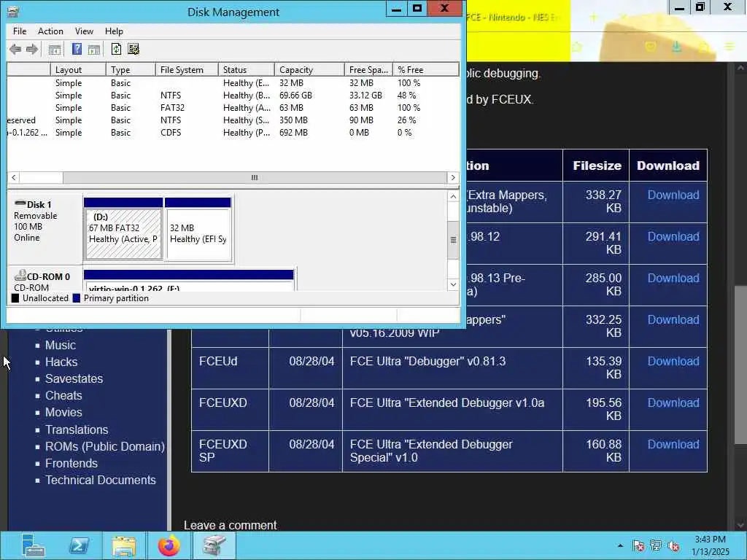Show hidden tray icons arrow
Screen dimensions: 747x560
click(x=620, y=545)
